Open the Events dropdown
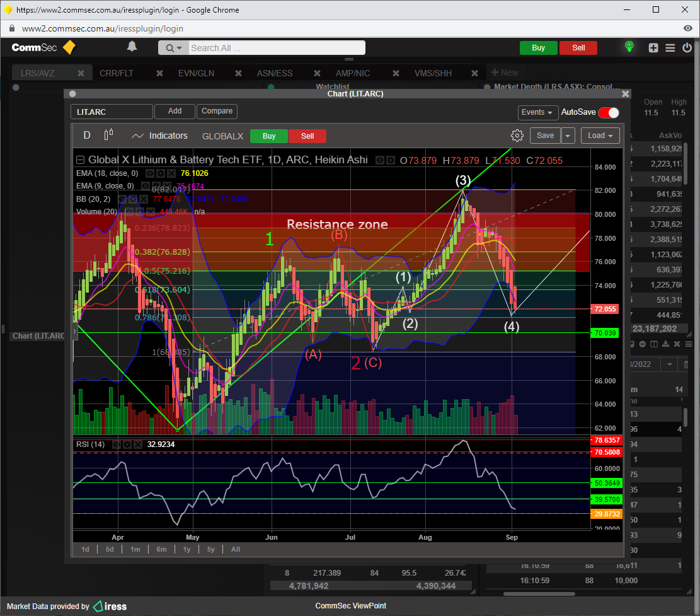This screenshot has height=616, width=700. click(x=537, y=112)
